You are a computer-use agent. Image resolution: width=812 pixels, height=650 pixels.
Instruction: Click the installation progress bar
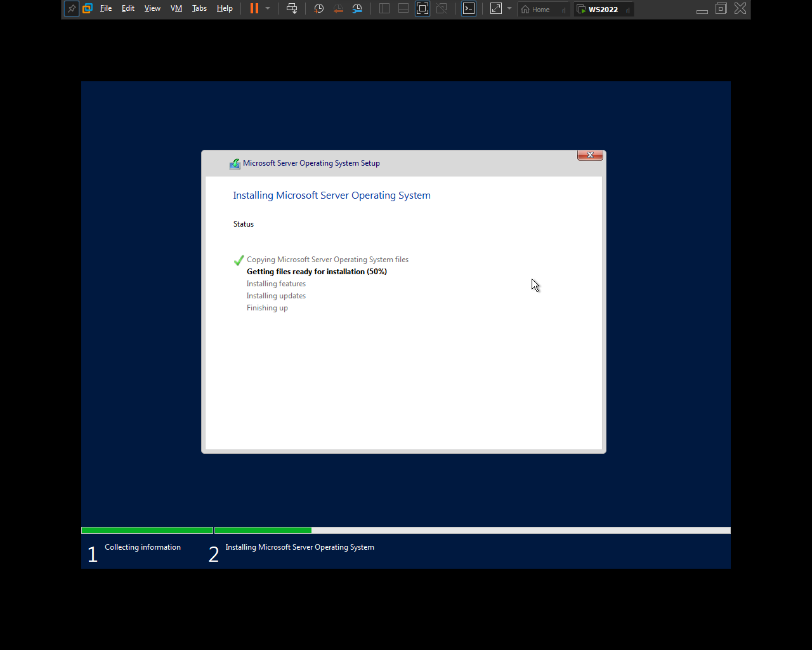(x=406, y=530)
